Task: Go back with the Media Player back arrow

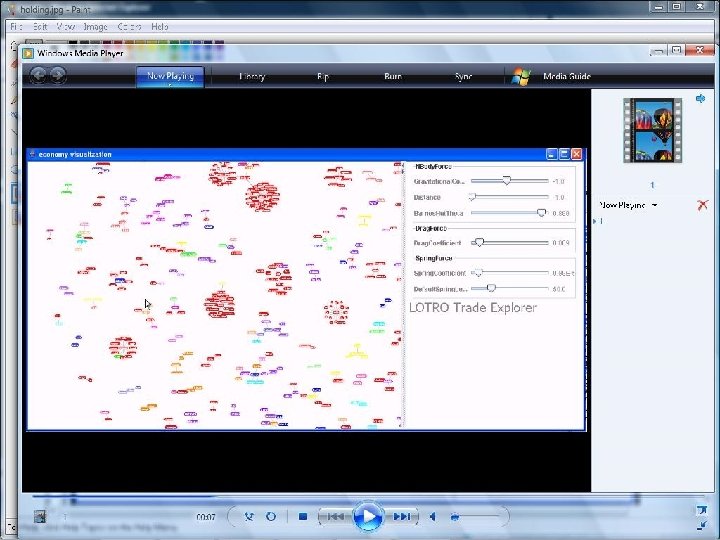Action: pos(38,75)
